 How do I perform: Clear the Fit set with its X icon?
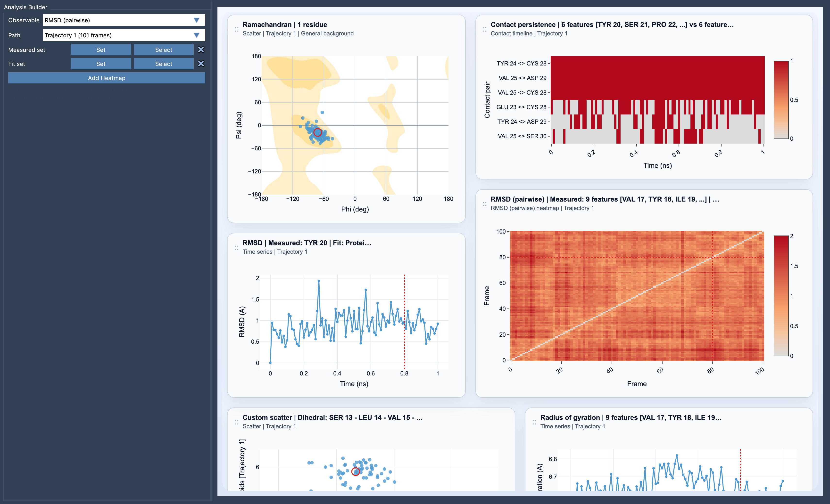(x=201, y=64)
